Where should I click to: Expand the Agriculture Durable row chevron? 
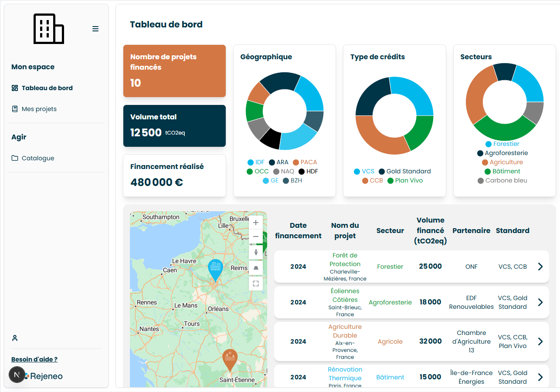tap(540, 341)
